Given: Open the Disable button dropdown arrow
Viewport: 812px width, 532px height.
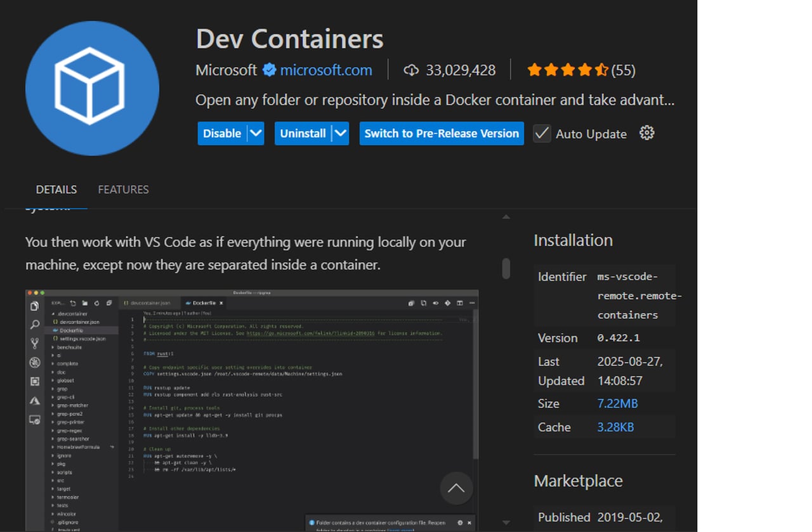Looking at the screenshot, I should coord(256,133).
